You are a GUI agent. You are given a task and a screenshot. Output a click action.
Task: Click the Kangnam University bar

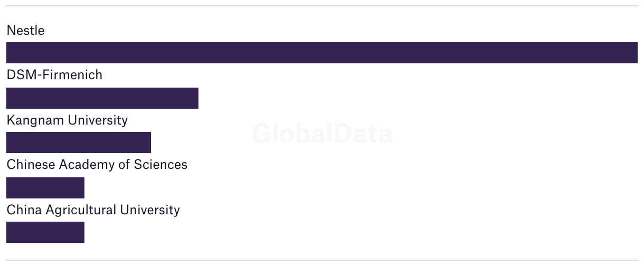point(79,142)
